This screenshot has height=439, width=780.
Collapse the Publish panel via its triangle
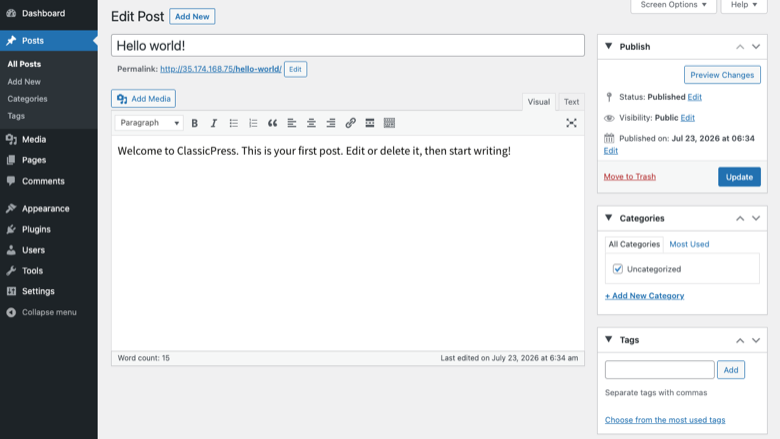(608, 46)
